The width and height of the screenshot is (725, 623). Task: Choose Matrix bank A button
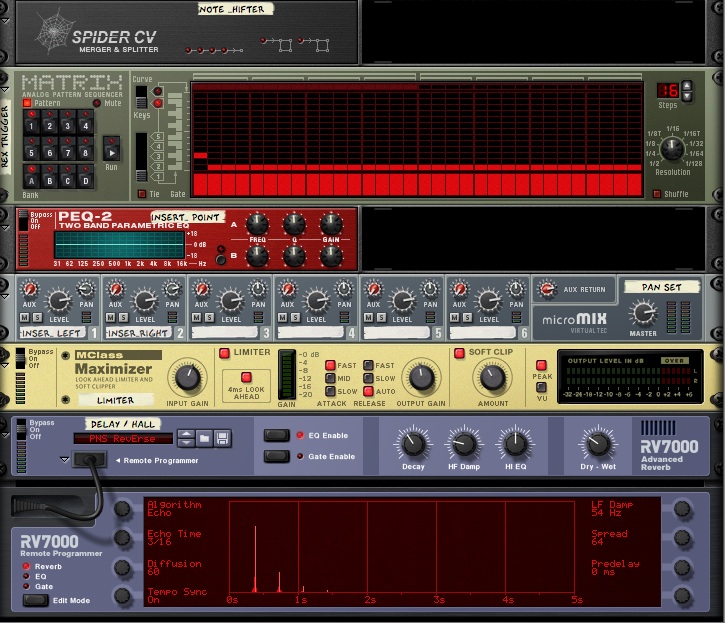point(31,177)
